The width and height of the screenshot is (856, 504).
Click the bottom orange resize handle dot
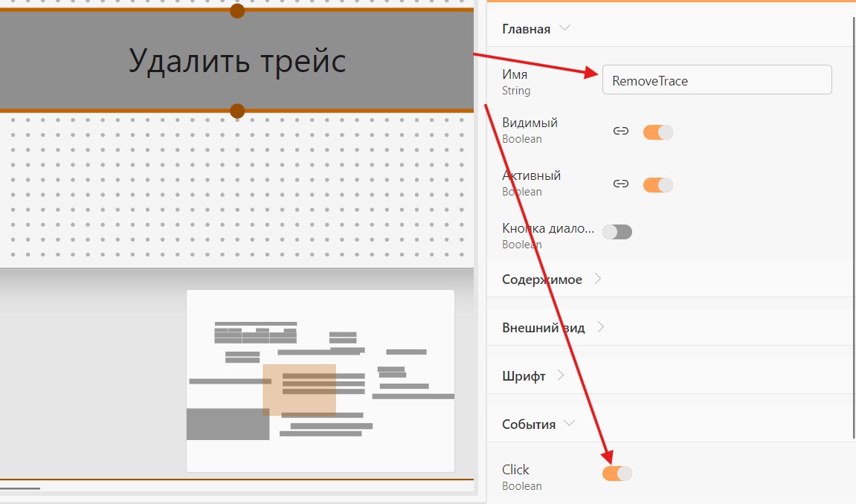click(x=237, y=112)
